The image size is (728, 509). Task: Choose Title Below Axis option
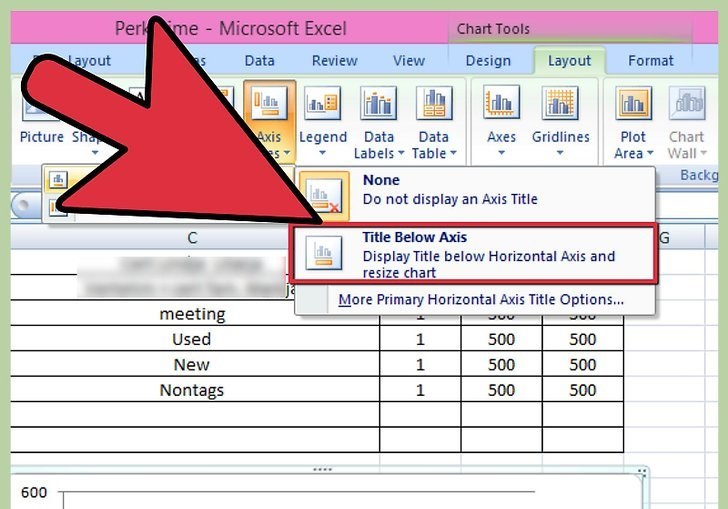(x=475, y=254)
